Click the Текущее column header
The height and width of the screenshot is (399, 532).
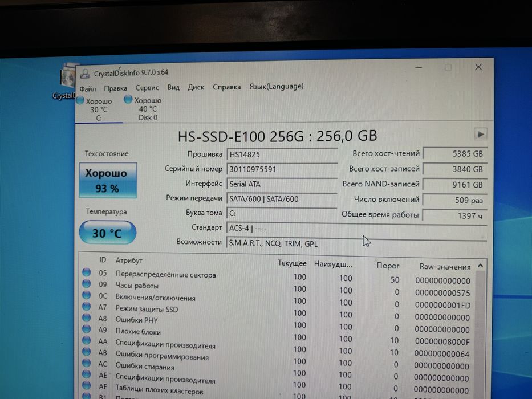[292, 263]
